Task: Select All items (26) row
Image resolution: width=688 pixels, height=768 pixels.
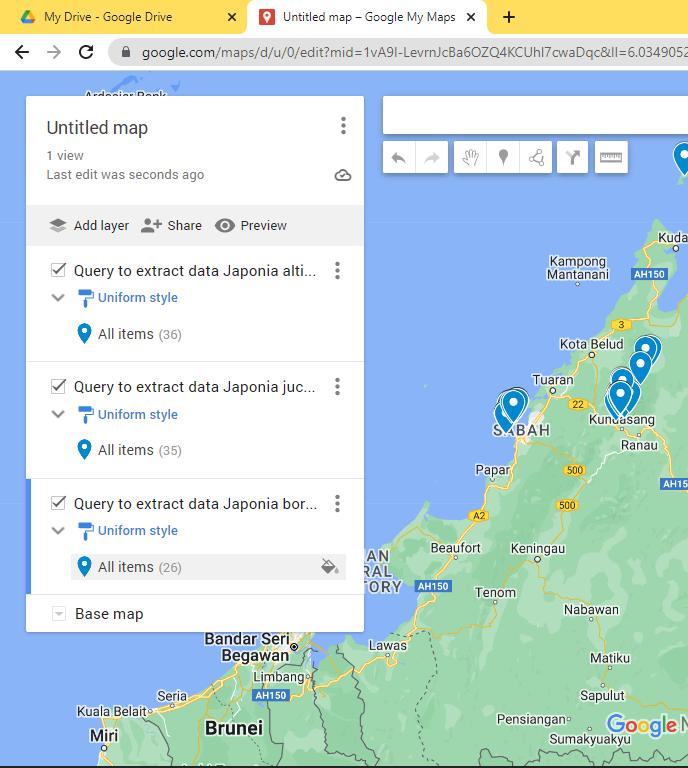Action: pyautogui.click(x=208, y=567)
